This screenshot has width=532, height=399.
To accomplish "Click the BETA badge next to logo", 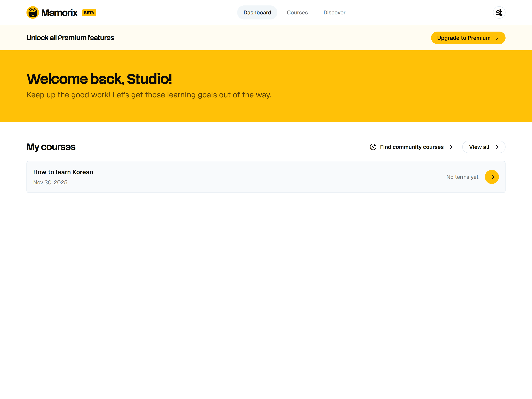I will [89, 13].
